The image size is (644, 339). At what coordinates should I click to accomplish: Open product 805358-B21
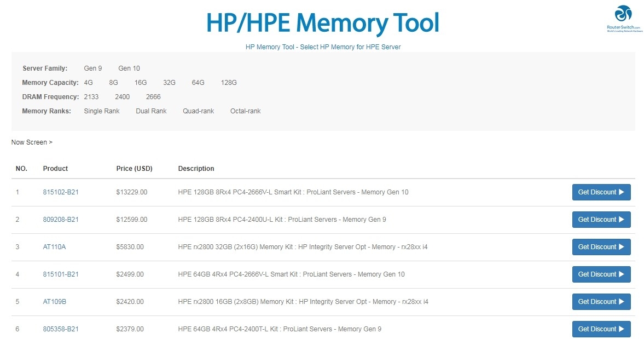point(61,329)
